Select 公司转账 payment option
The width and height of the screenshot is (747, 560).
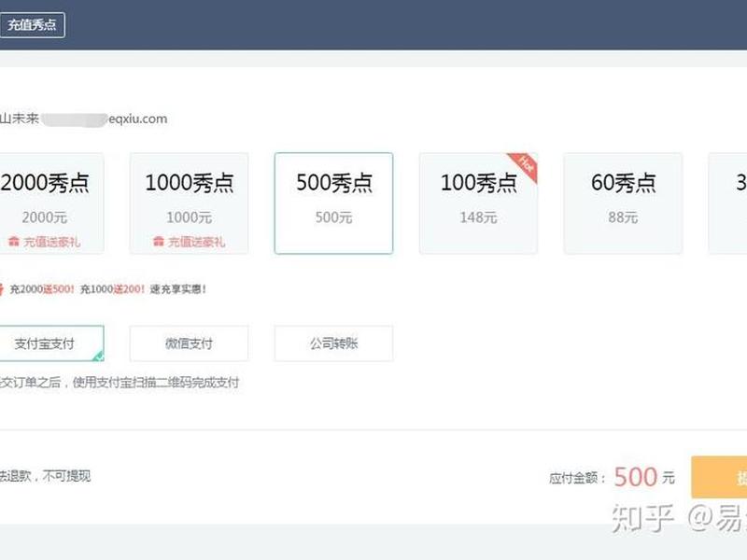point(333,343)
